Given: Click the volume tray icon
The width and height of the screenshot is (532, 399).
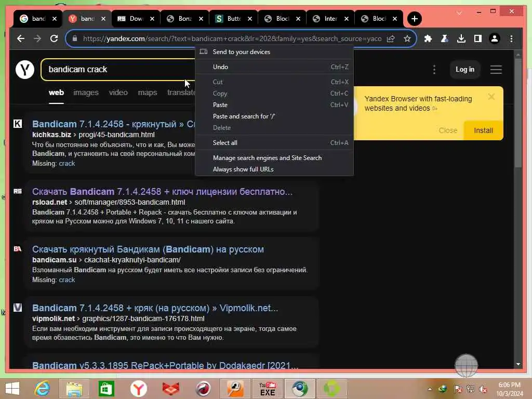Looking at the screenshot, I should [483, 389].
